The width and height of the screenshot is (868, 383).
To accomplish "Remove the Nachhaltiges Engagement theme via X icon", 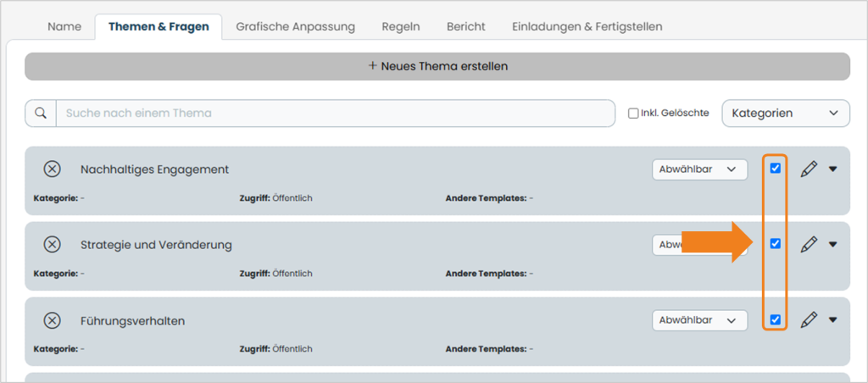I will [x=52, y=169].
